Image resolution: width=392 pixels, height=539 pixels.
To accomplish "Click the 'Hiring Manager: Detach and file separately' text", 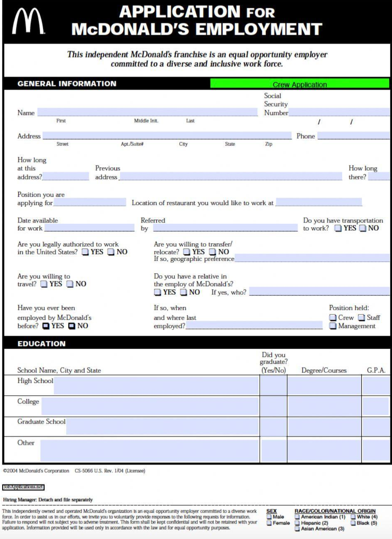I will point(48,500).
